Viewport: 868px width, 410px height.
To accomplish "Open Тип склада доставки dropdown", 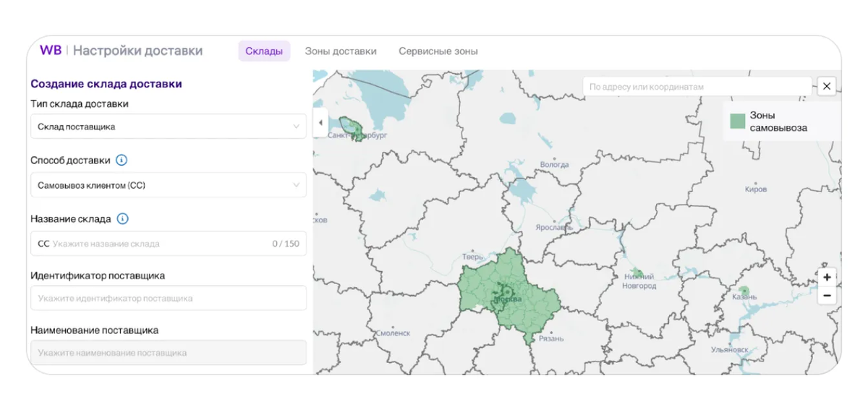I will pyautogui.click(x=169, y=127).
